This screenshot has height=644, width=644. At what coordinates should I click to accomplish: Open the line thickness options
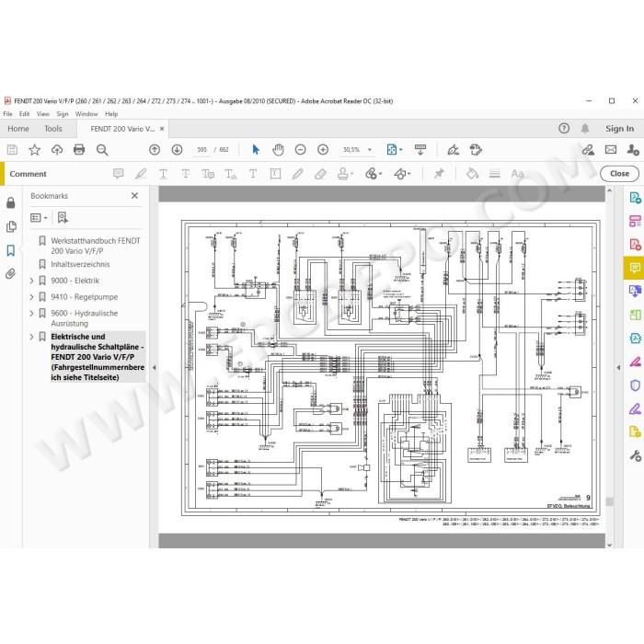click(495, 174)
